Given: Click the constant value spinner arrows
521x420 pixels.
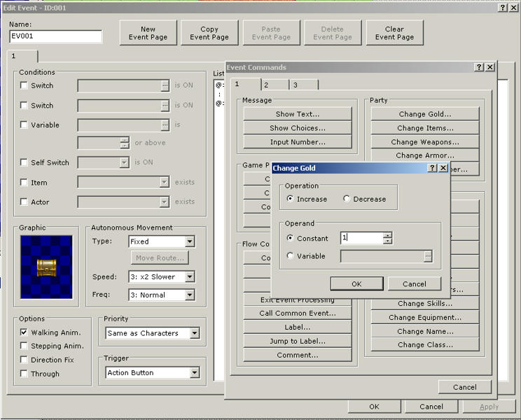Looking at the screenshot, I should pos(387,238).
